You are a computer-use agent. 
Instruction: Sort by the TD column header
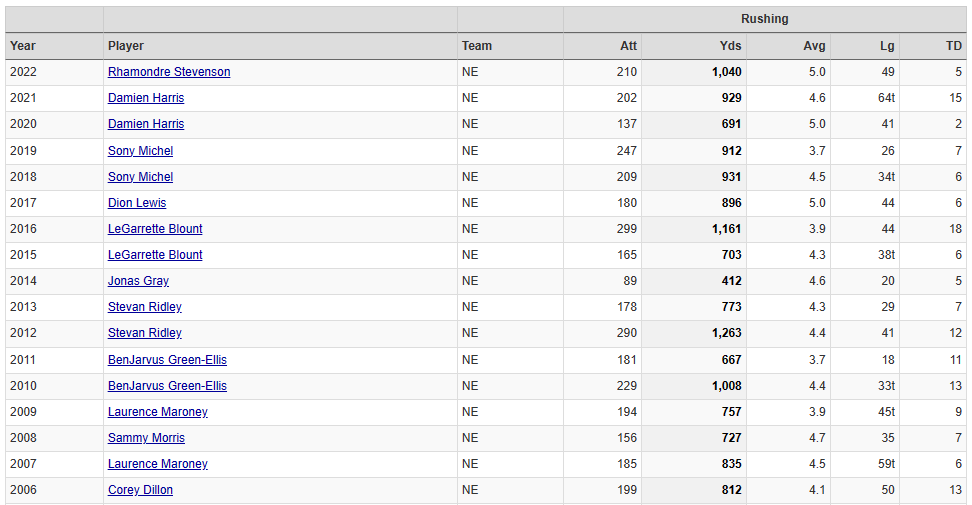pos(953,46)
